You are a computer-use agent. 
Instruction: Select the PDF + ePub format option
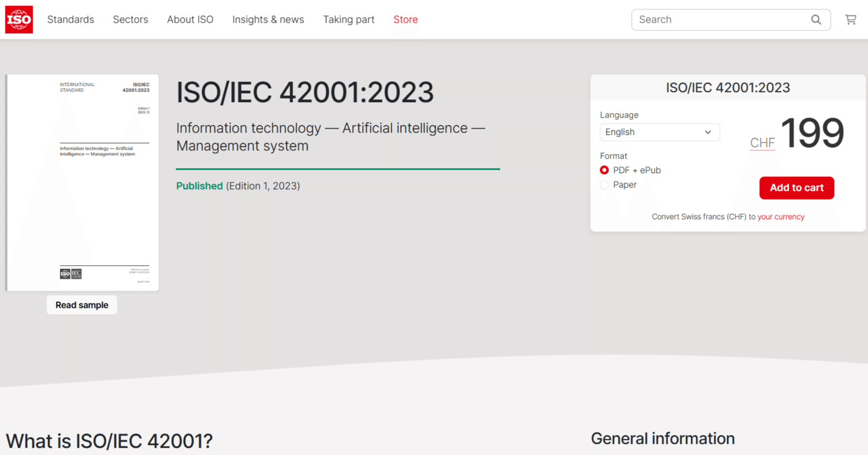pyautogui.click(x=604, y=170)
